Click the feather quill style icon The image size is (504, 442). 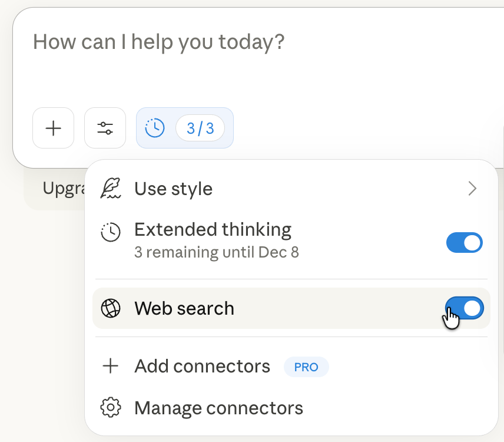click(x=110, y=189)
